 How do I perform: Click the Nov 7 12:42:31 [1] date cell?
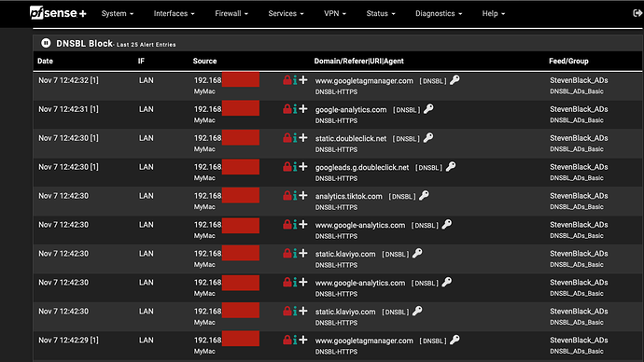point(68,109)
